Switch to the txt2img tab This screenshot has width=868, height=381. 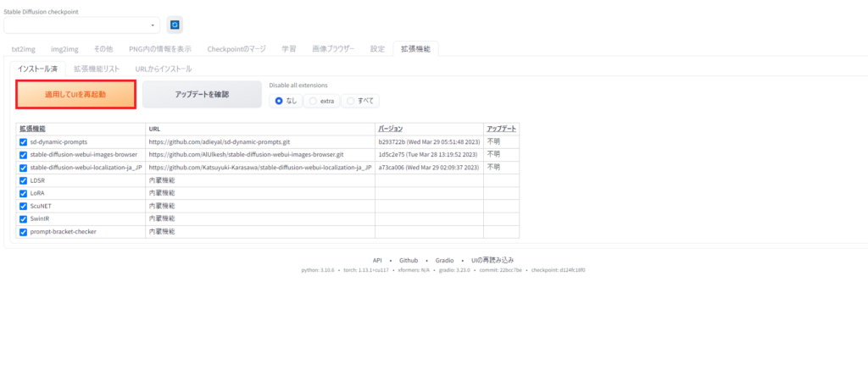tap(23, 49)
